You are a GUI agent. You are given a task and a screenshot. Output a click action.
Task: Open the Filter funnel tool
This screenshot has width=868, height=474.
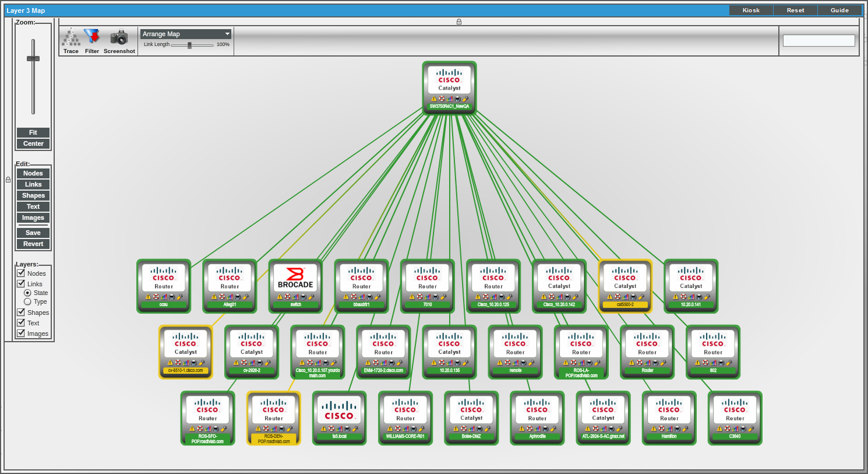coord(92,41)
